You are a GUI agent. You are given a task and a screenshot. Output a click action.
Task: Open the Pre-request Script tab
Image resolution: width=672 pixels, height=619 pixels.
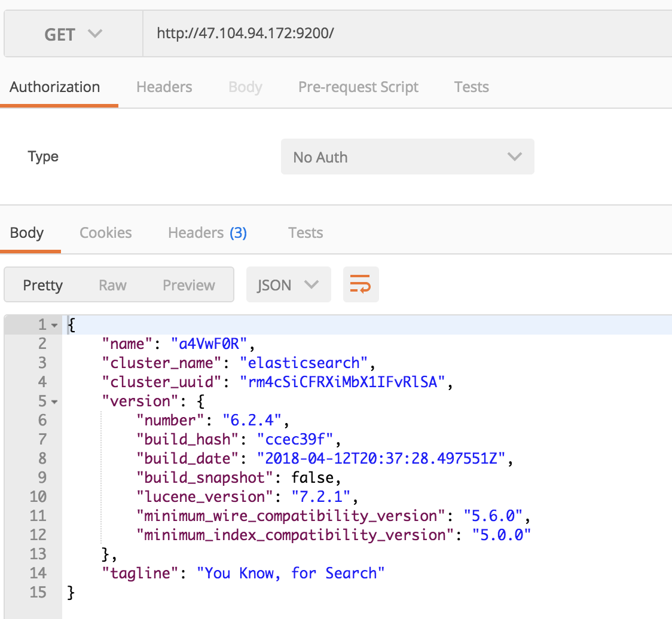(358, 87)
